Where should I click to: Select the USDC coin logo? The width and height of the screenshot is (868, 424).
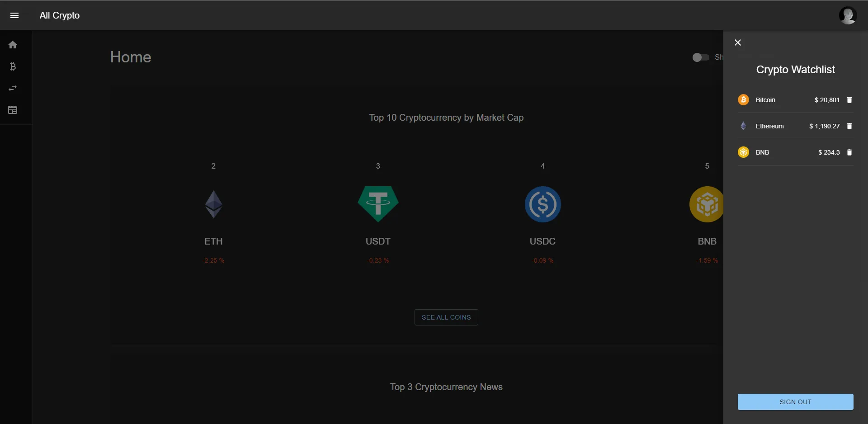coord(542,204)
